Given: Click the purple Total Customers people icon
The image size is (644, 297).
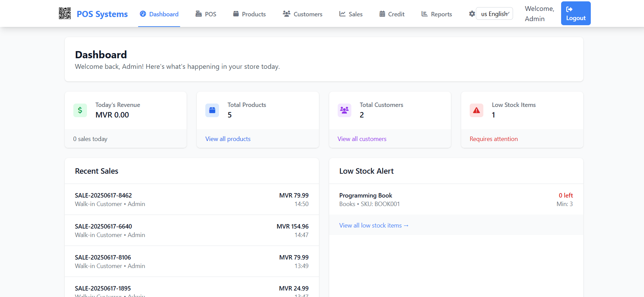Looking at the screenshot, I should (344, 110).
